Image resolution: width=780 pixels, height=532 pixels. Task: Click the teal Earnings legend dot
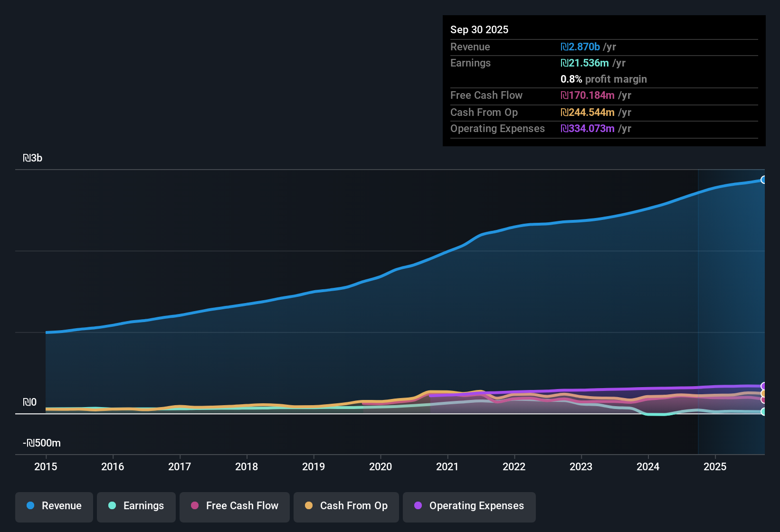pos(112,505)
